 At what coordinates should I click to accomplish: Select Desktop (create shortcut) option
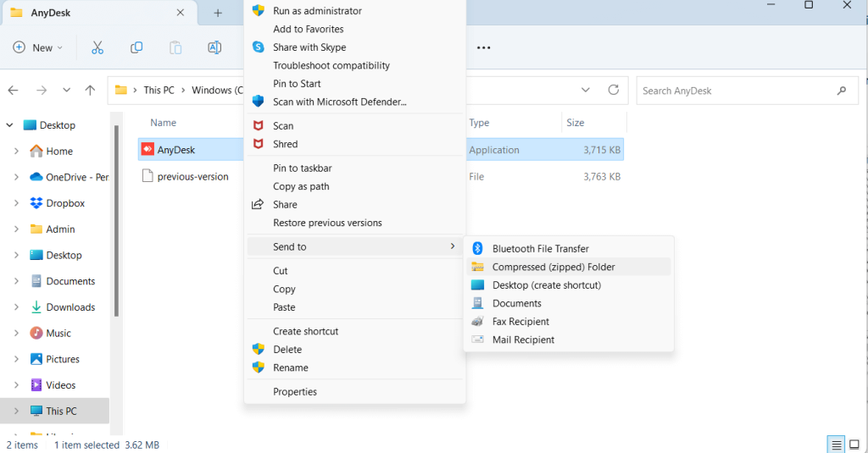click(546, 285)
